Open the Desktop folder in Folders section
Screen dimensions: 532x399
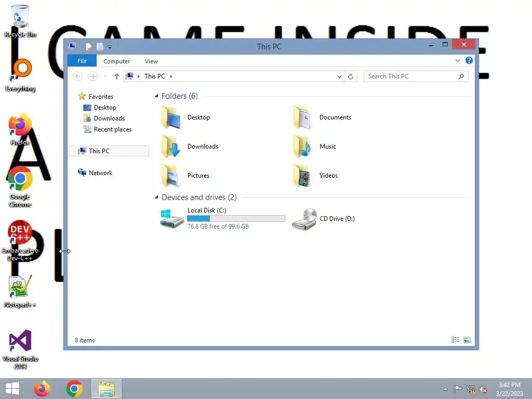click(x=171, y=117)
